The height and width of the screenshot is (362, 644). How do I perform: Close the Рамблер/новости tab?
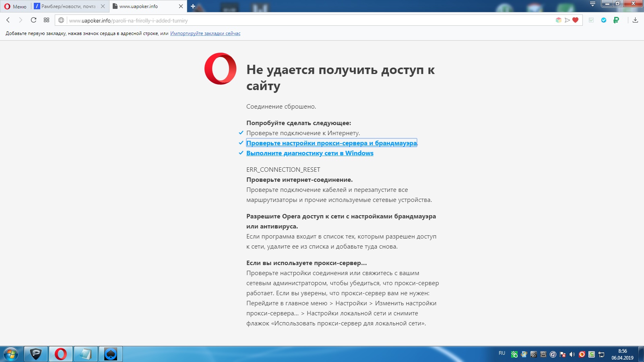tap(103, 6)
